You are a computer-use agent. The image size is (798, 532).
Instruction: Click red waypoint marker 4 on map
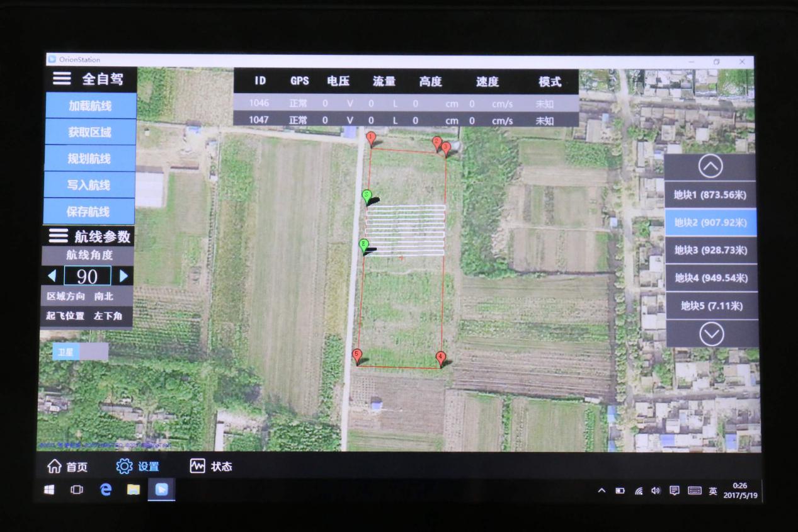tap(440, 358)
